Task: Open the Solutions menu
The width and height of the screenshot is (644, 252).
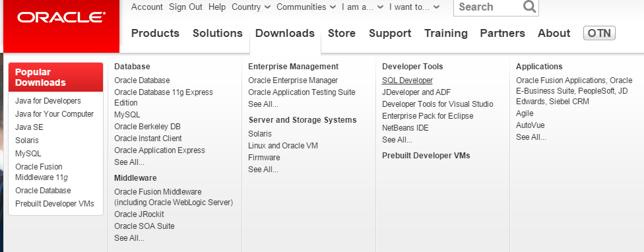Action: click(x=218, y=33)
